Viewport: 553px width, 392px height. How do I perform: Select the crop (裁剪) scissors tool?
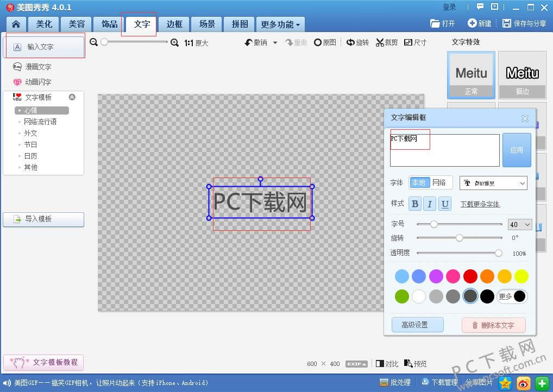click(x=387, y=42)
